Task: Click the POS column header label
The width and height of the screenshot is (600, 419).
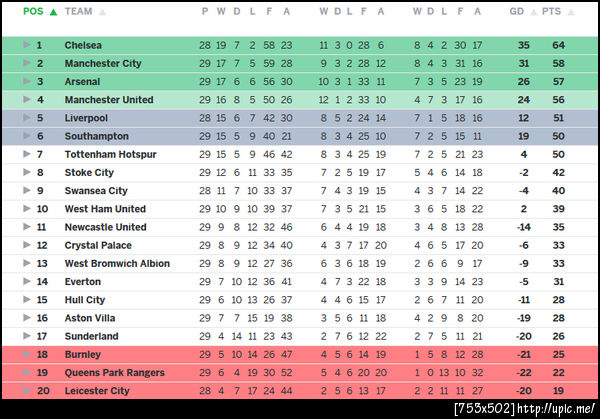Action: 32,12
